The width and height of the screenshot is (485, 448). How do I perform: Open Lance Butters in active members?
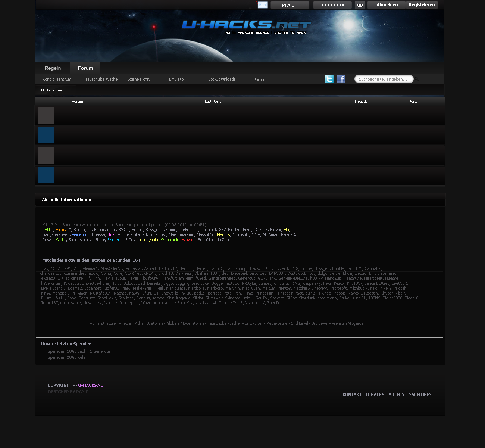coord(377,283)
